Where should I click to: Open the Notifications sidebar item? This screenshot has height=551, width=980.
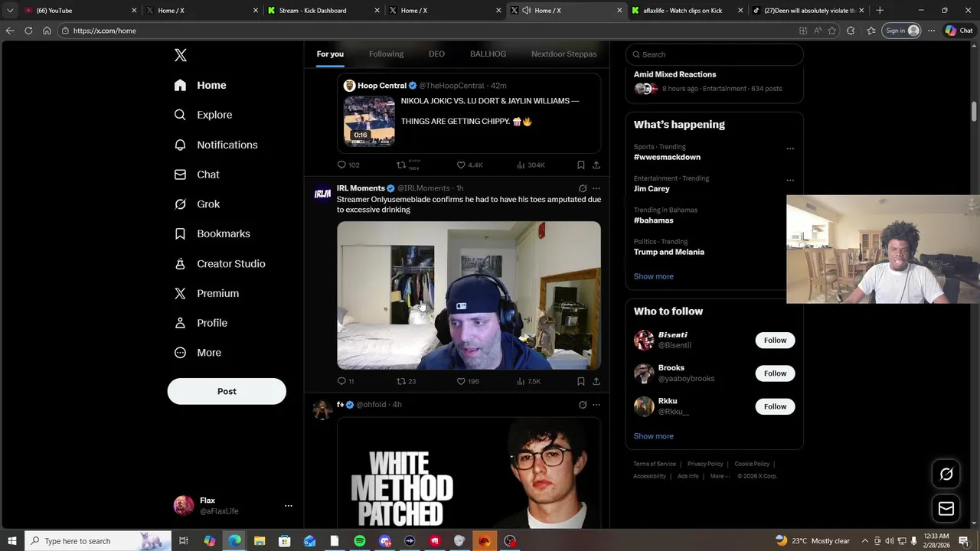pos(217,145)
